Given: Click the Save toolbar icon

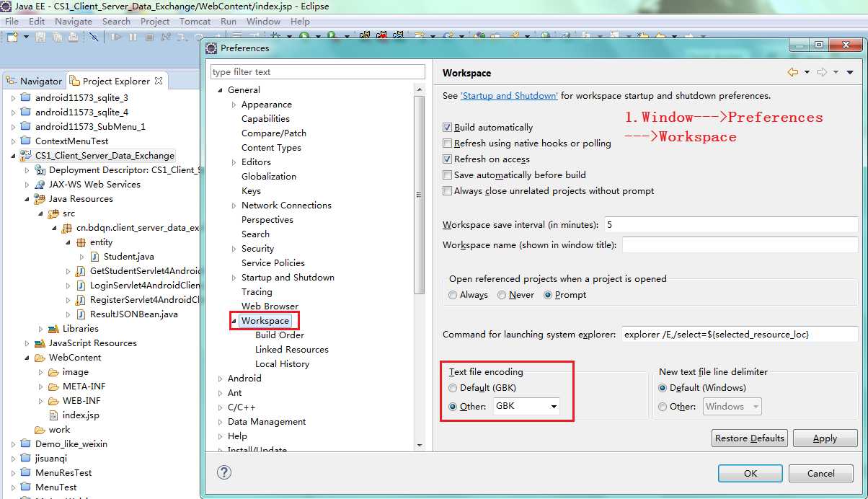Looking at the screenshot, I should tap(40, 37).
